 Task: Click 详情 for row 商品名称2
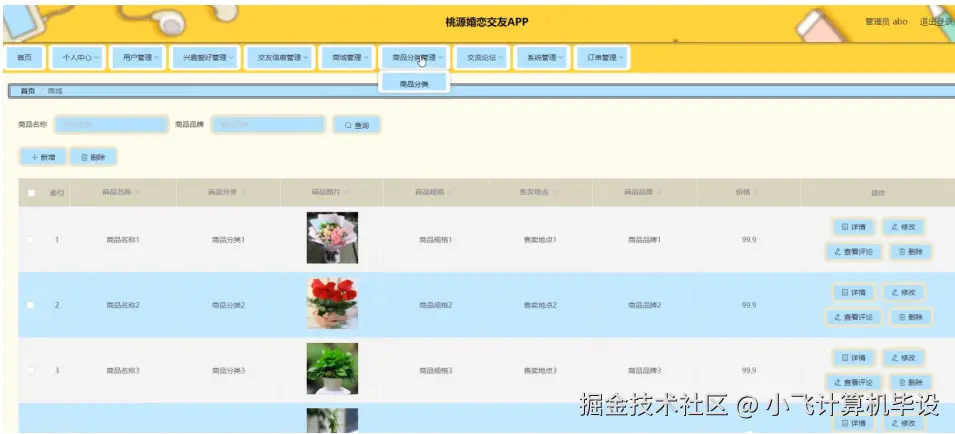click(x=853, y=292)
